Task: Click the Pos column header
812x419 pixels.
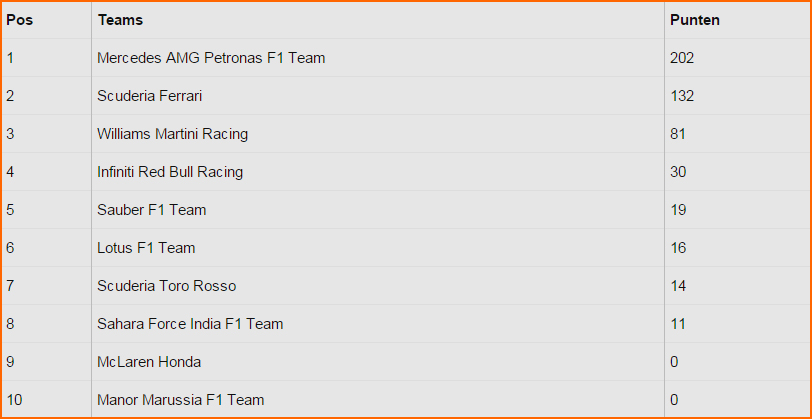Action: point(20,20)
